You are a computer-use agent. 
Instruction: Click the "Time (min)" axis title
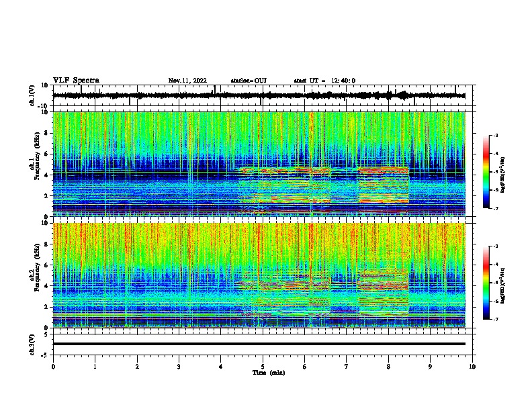[269, 373]
